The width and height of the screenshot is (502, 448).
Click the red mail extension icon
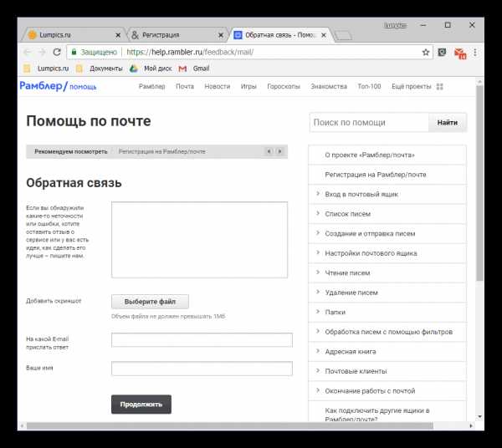coord(460,53)
